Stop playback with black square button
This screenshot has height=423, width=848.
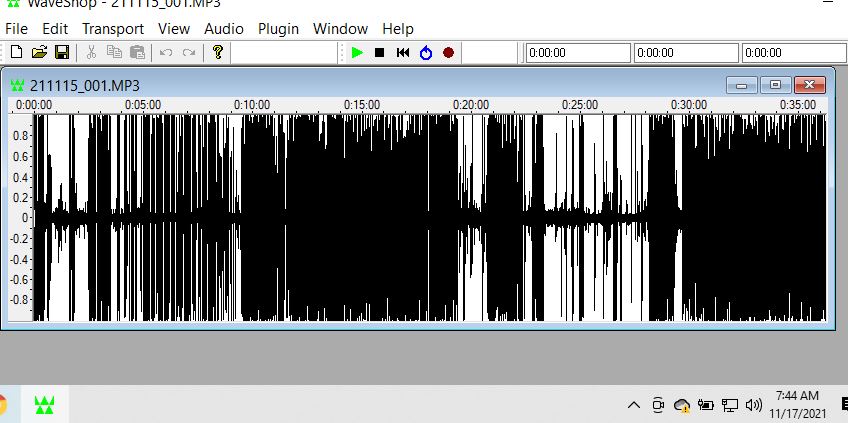pyautogui.click(x=380, y=52)
